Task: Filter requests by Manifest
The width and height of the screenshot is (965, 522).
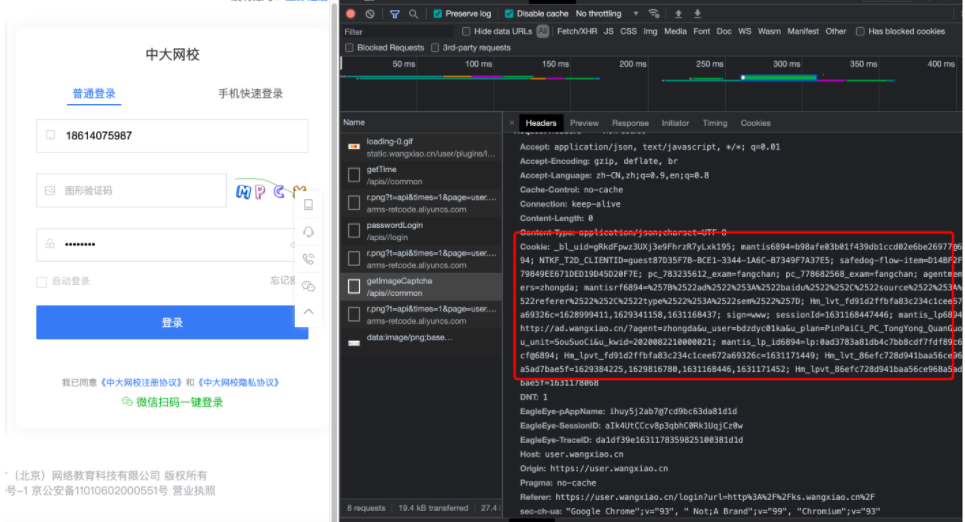Action: click(x=803, y=31)
